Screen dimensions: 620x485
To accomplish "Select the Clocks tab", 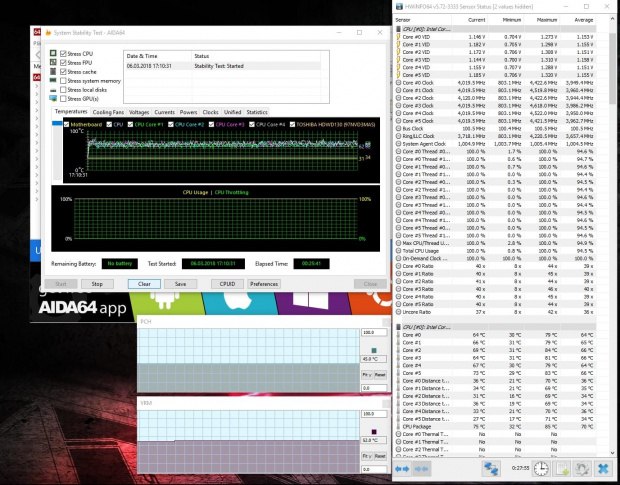I will coord(210,112).
